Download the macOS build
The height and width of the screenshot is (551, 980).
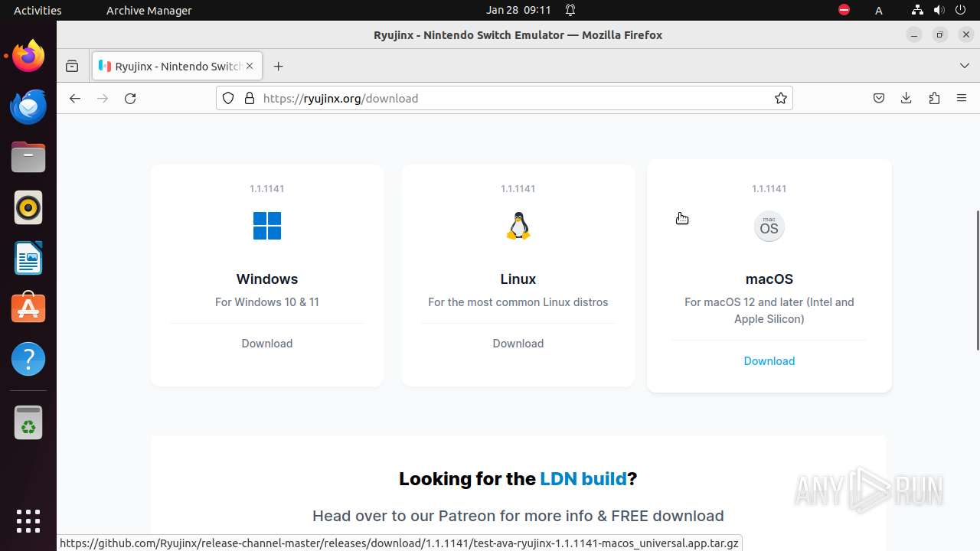[x=769, y=361]
